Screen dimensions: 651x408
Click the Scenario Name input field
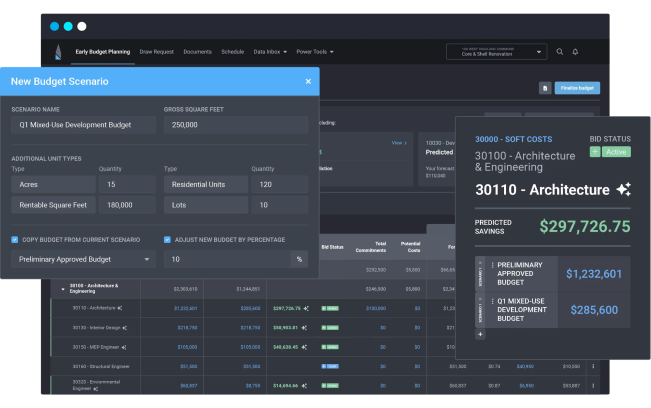(x=84, y=125)
